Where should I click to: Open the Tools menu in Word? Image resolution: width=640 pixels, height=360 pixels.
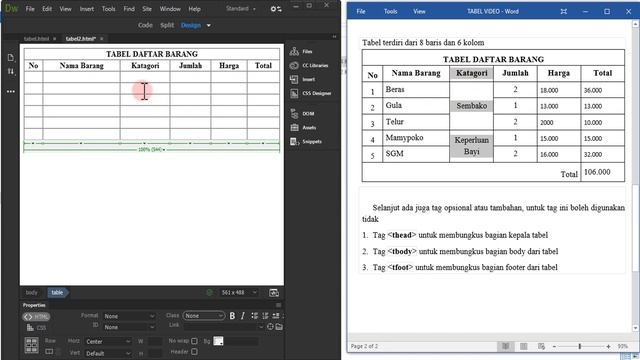[x=390, y=11]
